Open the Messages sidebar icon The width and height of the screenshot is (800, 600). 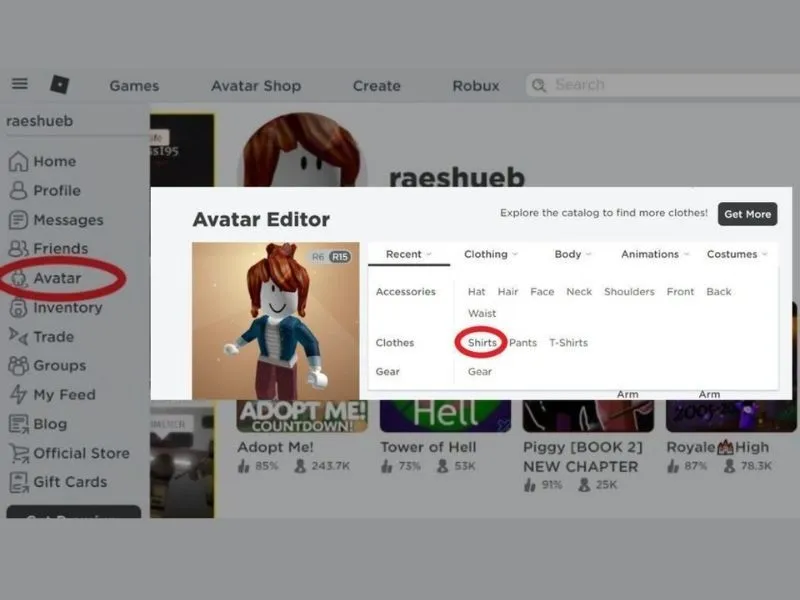[18, 220]
